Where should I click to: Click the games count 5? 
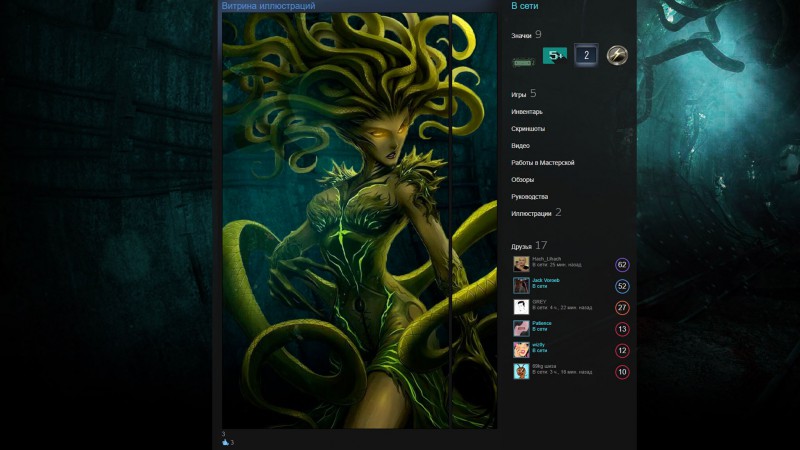coord(533,93)
